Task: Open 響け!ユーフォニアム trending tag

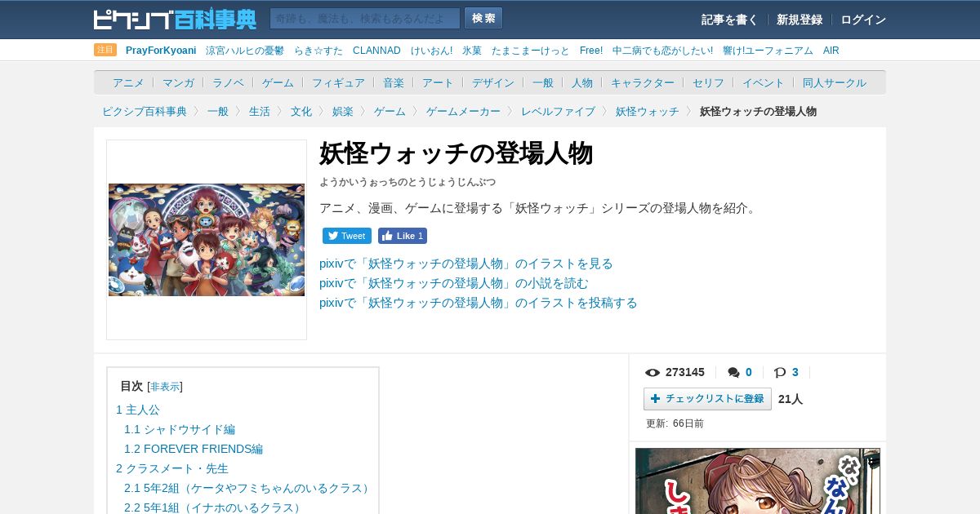Action: point(768,51)
